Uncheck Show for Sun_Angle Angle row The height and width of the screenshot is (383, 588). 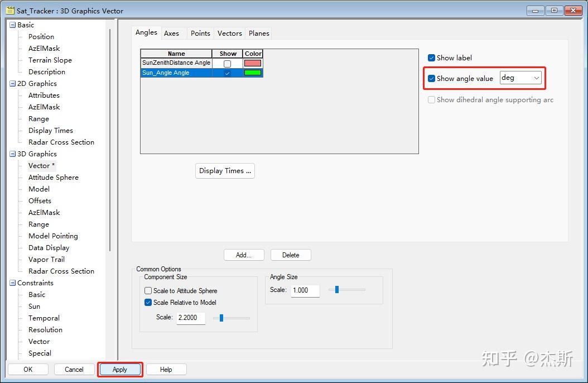point(227,73)
